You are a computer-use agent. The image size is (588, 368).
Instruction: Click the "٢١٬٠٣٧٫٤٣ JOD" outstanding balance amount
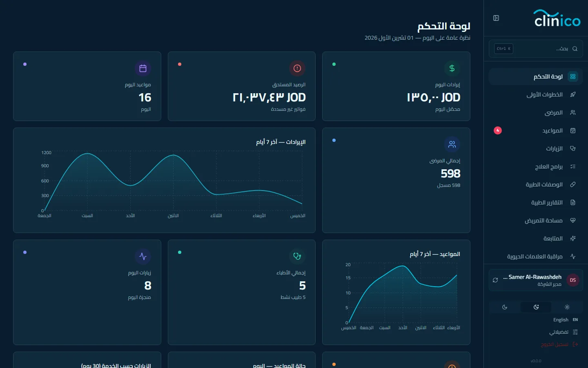(269, 97)
